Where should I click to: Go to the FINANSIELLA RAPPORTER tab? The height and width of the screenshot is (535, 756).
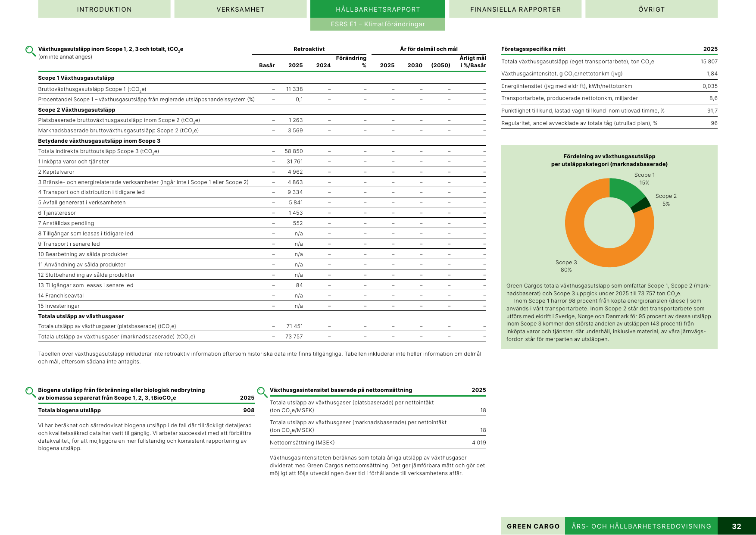[515, 9]
